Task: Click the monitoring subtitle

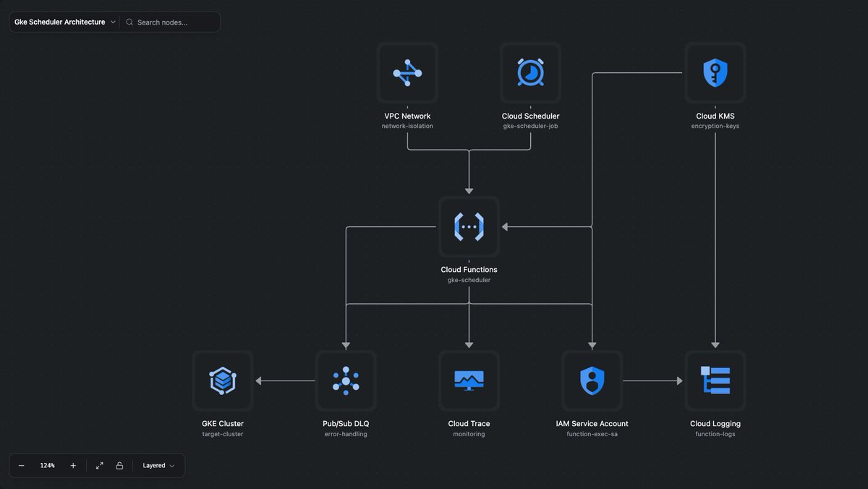Action: [x=469, y=434]
